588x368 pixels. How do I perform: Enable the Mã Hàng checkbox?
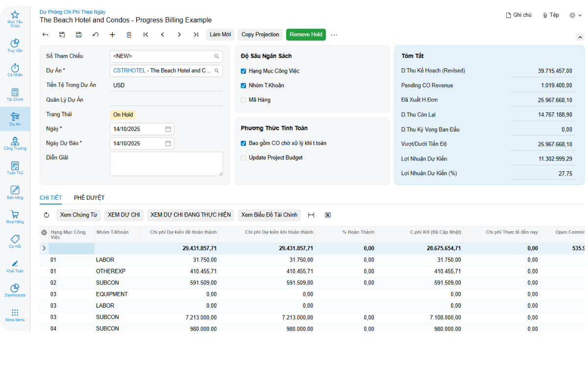(x=243, y=101)
